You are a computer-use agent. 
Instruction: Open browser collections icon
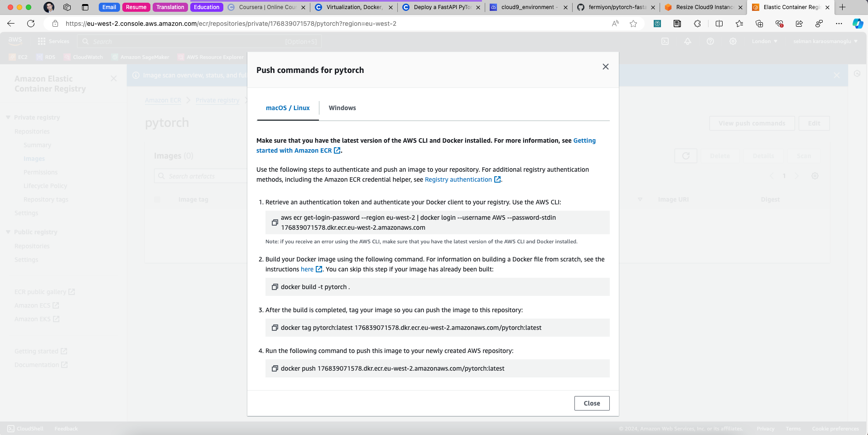pyautogui.click(x=759, y=24)
